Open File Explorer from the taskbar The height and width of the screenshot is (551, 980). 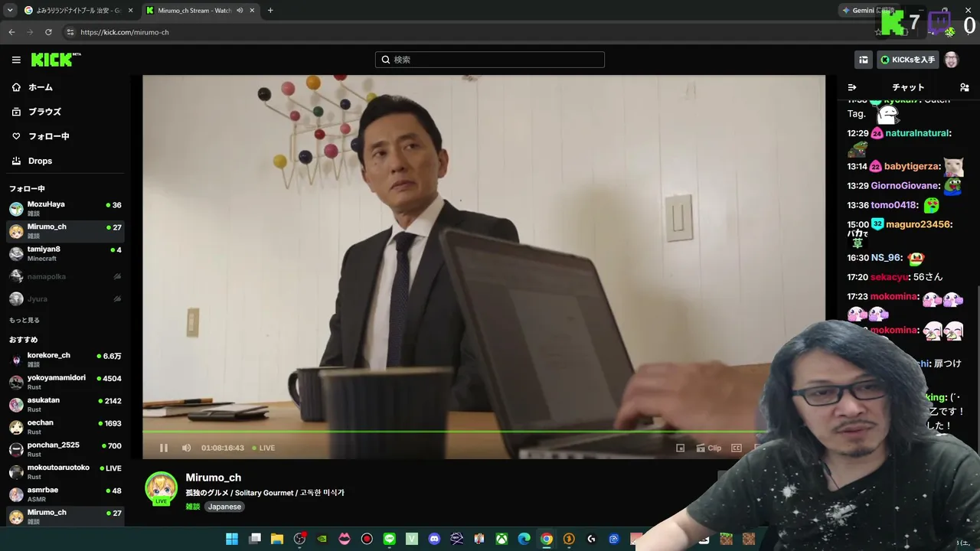[x=277, y=539]
